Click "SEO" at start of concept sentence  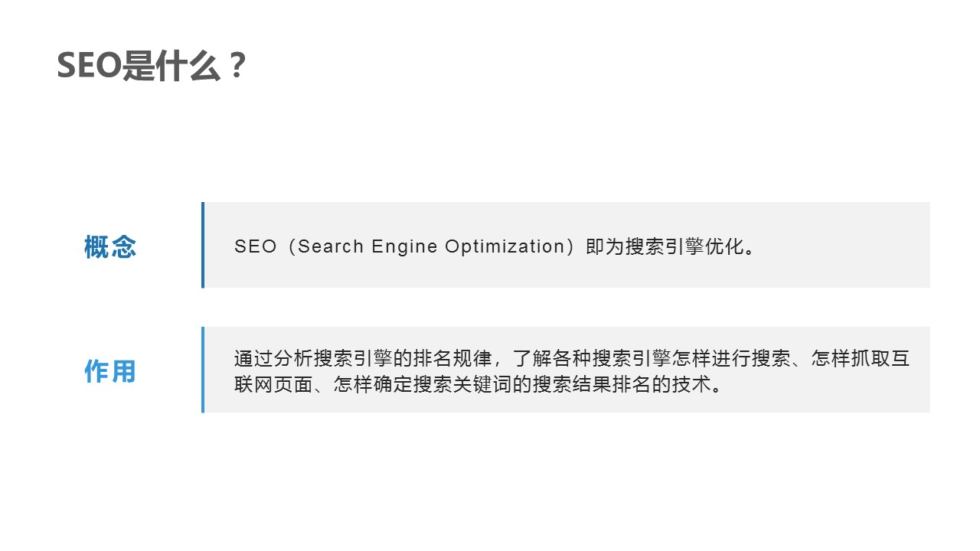point(256,247)
